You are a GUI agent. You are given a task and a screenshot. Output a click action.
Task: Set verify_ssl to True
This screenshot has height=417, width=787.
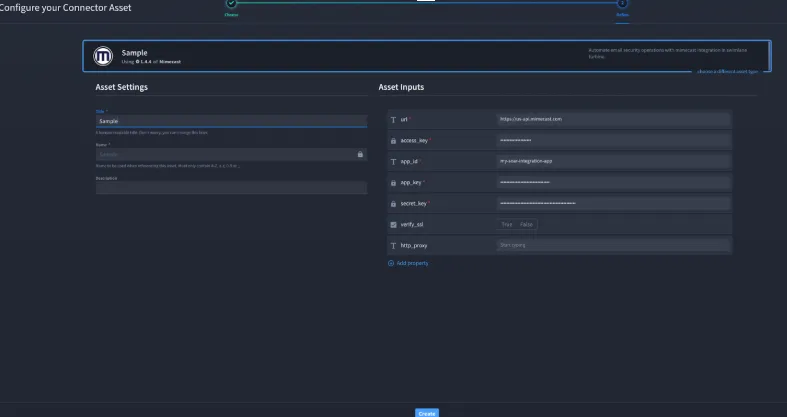tap(507, 224)
